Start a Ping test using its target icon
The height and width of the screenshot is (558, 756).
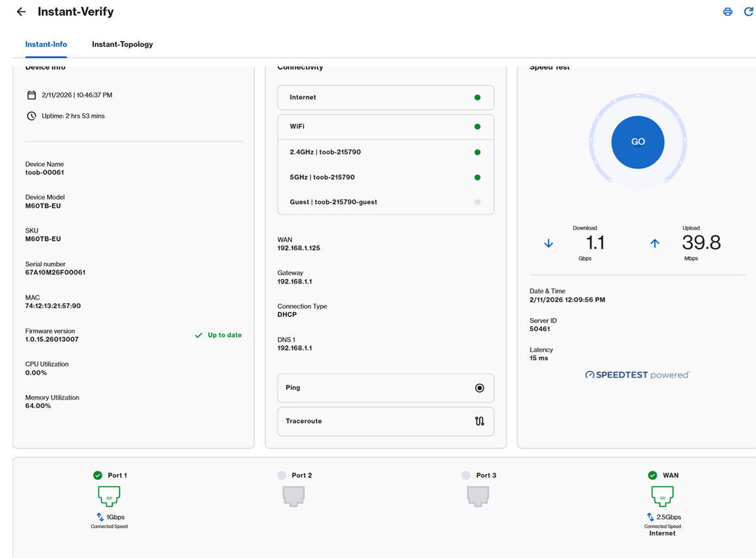point(479,387)
